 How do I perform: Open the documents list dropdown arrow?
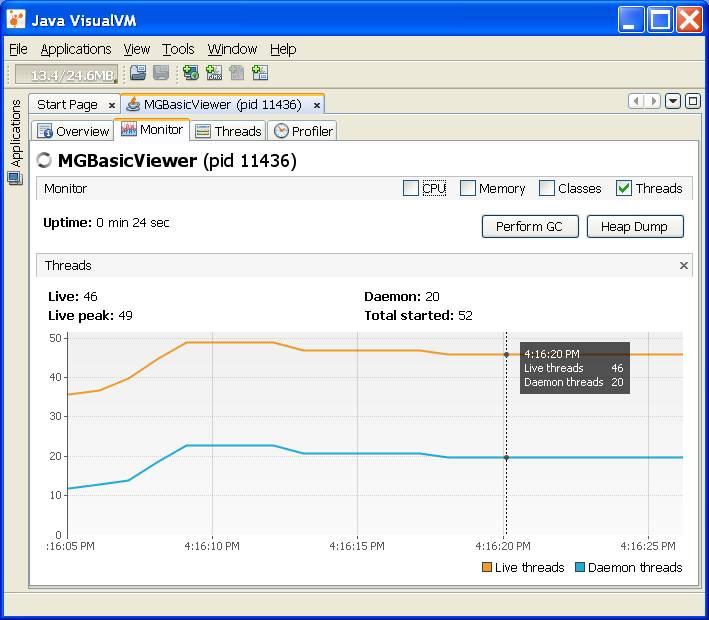point(673,101)
